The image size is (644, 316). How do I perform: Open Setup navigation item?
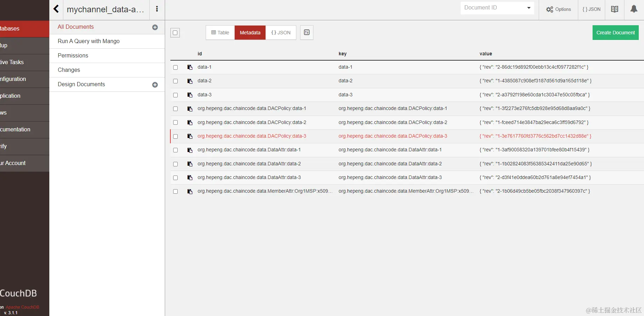24,46
